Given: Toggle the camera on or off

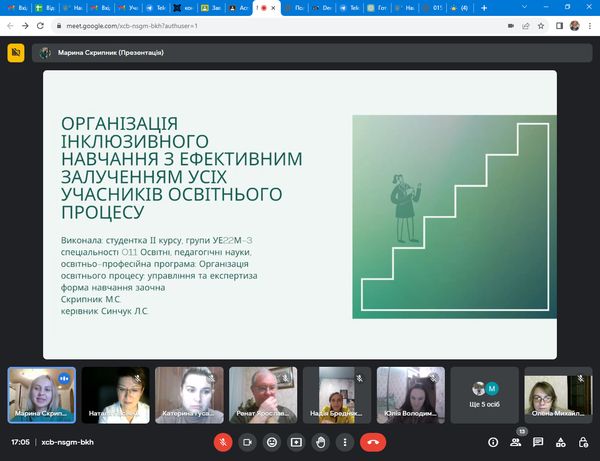Looking at the screenshot, I should (247, 441).
